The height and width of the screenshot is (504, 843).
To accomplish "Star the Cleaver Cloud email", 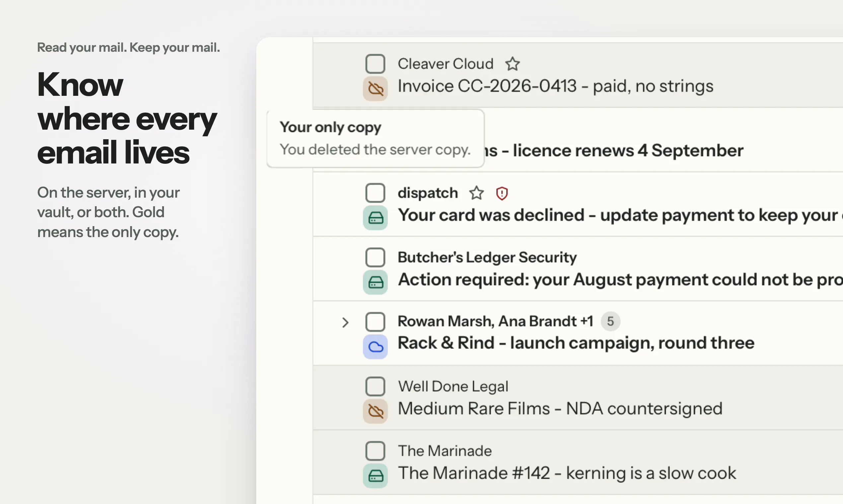I will coord(512,64).
